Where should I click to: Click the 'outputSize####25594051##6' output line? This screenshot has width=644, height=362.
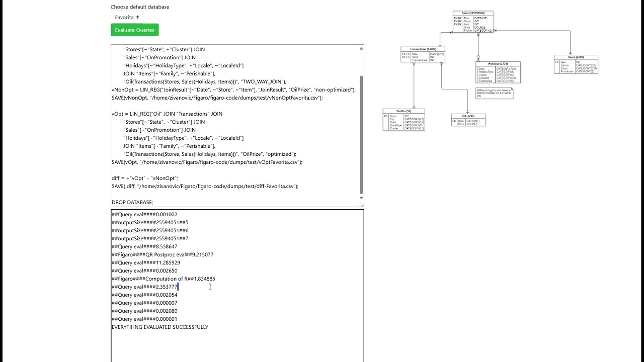coord(150,230)
